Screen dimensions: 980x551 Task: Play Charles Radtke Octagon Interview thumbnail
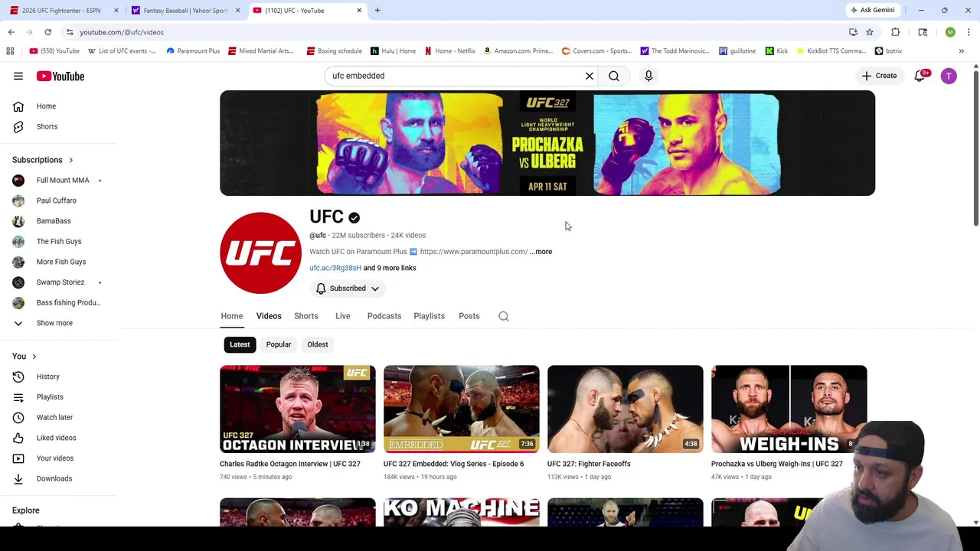point(298,409)
